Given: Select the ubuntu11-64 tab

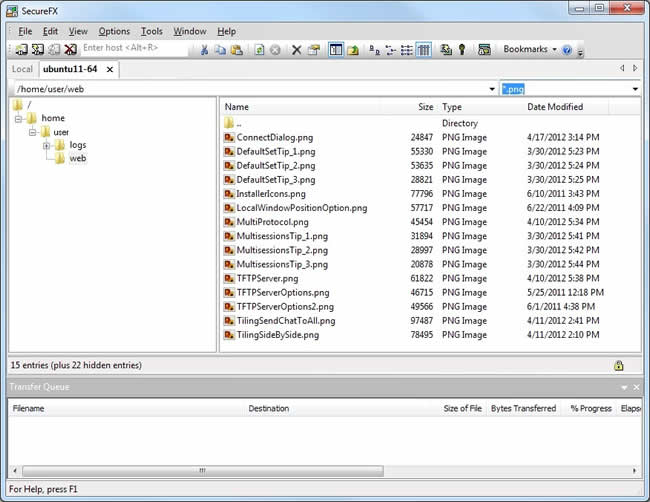Looking at the screenshot, I should (70, 69).
